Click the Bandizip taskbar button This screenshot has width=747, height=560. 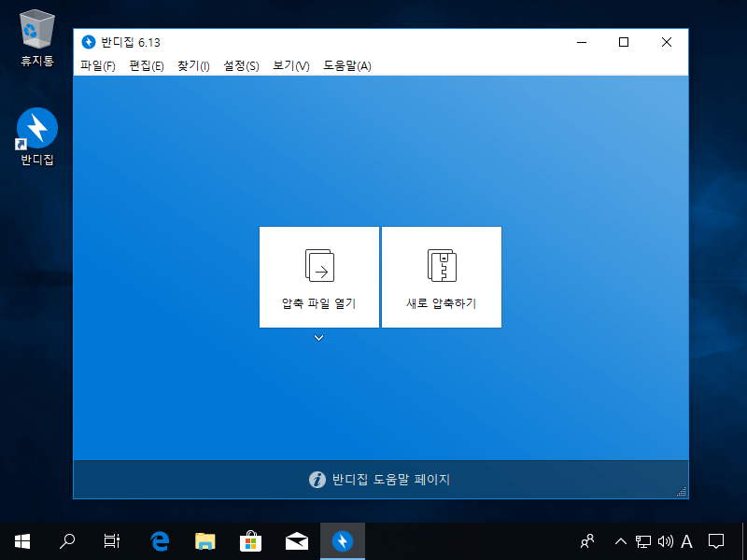point(343,540)
